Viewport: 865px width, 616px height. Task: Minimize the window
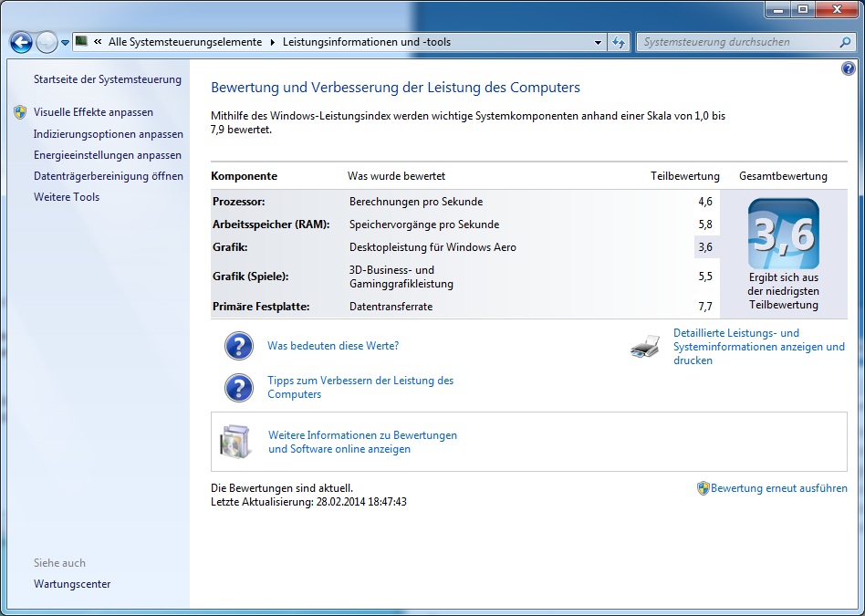click(x=779, y=10)
